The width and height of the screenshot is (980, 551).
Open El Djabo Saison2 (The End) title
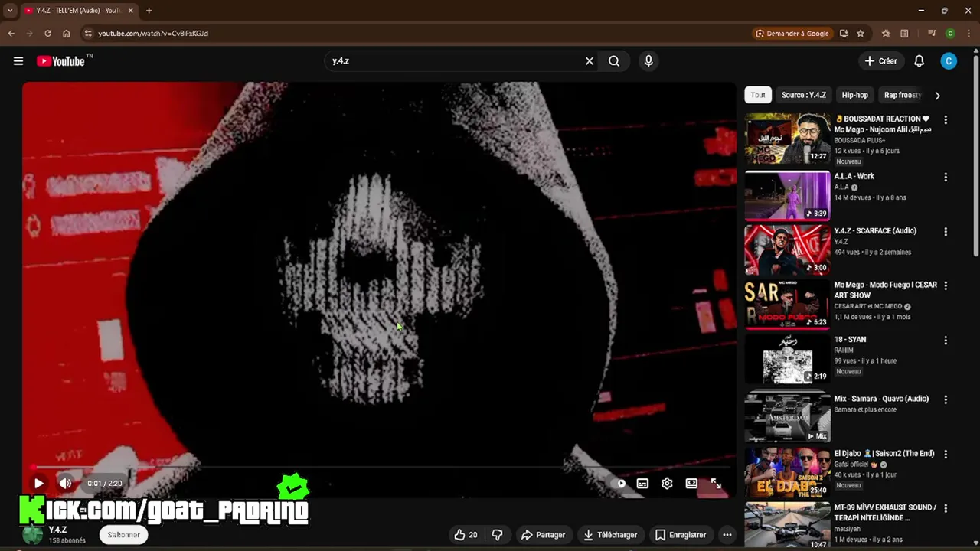(x=884, y=453)
